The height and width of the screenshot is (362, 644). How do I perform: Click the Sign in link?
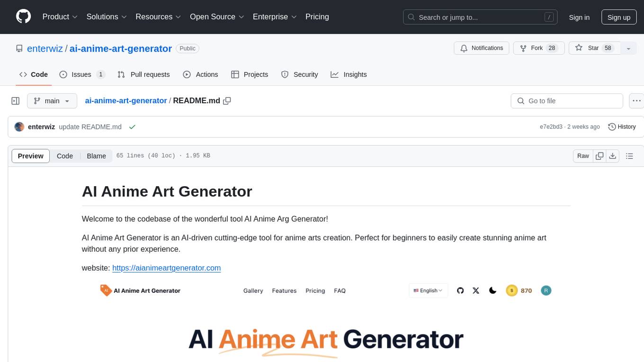coord(579,17)
